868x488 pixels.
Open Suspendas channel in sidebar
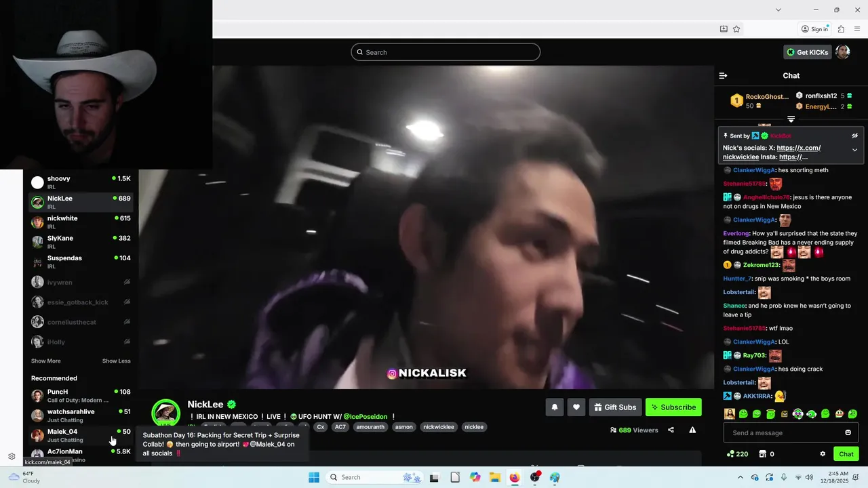point(80,262)
